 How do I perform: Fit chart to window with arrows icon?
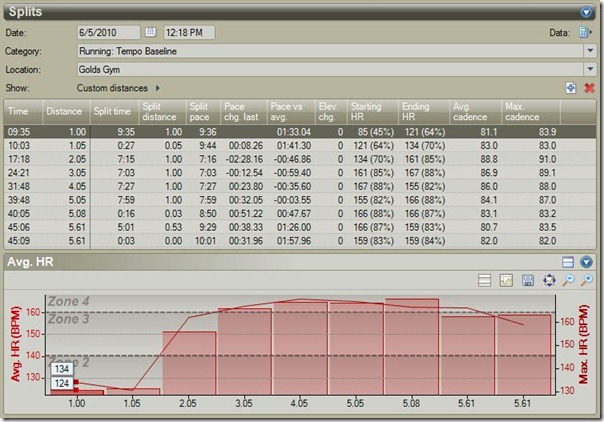[x=548, y=281]
